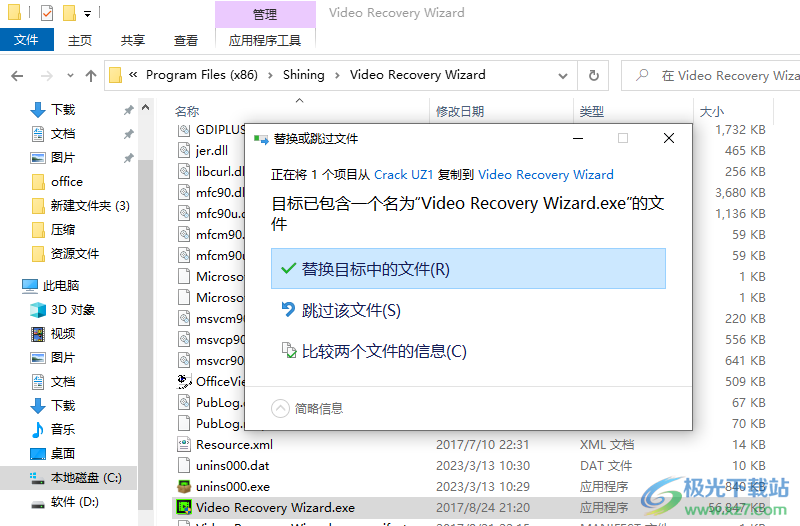Click the Properties checkmark icon in title bar

click(x=47, y=12)
